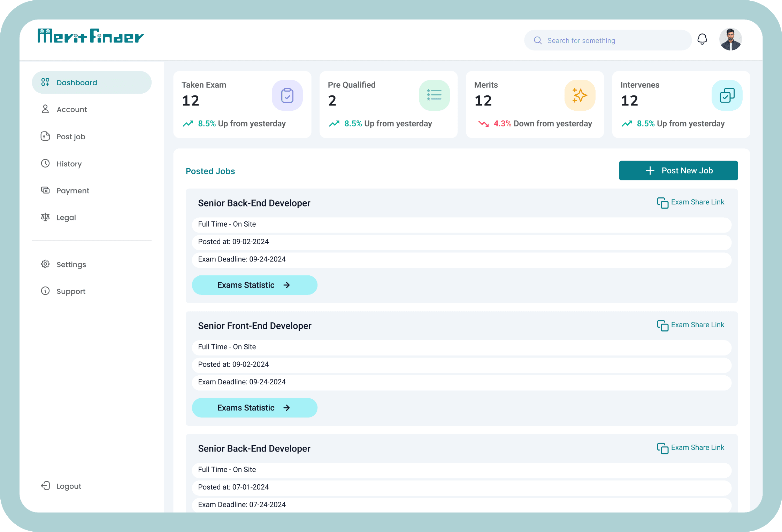Viewport: 782px width, 532px height.
Task: Click the Merits sparkle star icon
Action: pyautogui.click(x=580, y=95)
